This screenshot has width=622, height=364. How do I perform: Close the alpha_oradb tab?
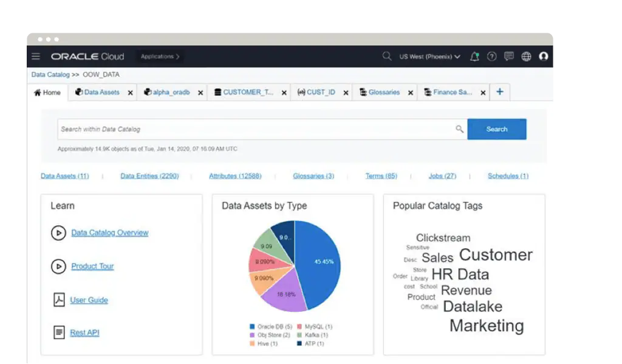[x=200, y=93]
